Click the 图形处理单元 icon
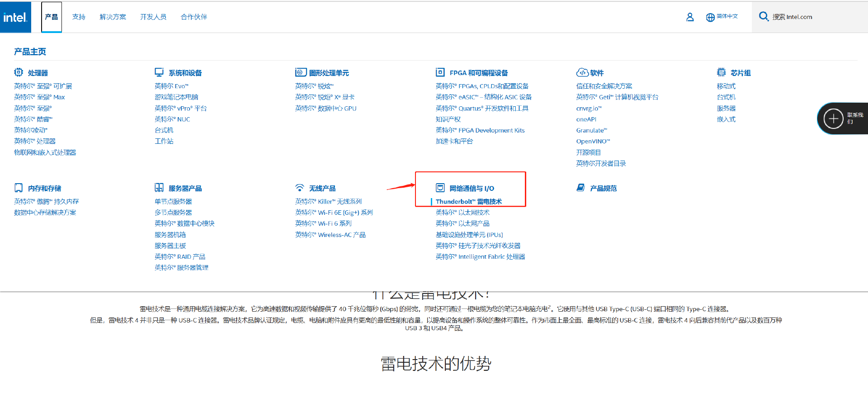The height and width of the screenshot is (398, 868). click(301, 72)
